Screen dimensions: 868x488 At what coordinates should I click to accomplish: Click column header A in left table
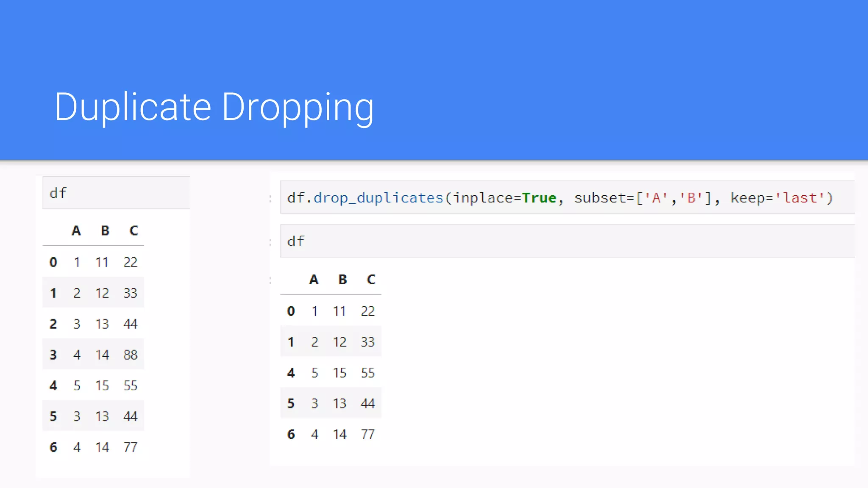click(76, 230)
